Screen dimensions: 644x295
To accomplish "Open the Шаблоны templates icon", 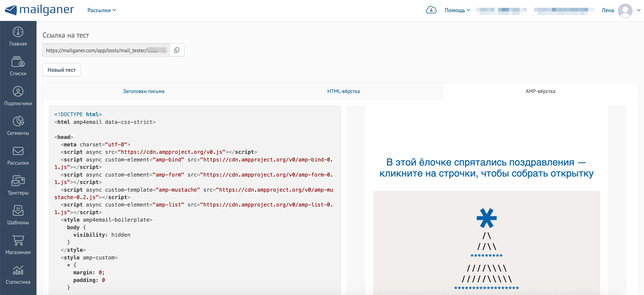I will click(x=18, y=210).
